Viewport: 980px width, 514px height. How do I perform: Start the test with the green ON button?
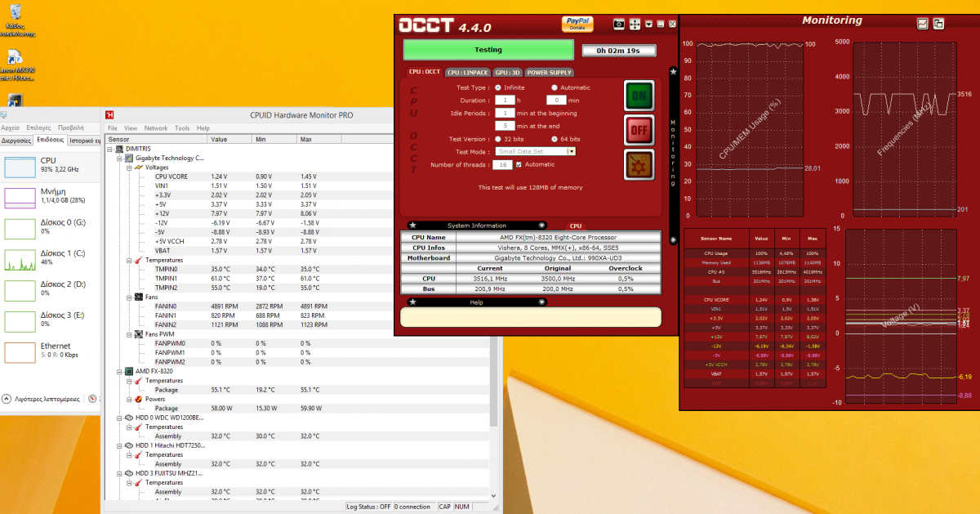[639, 96]
